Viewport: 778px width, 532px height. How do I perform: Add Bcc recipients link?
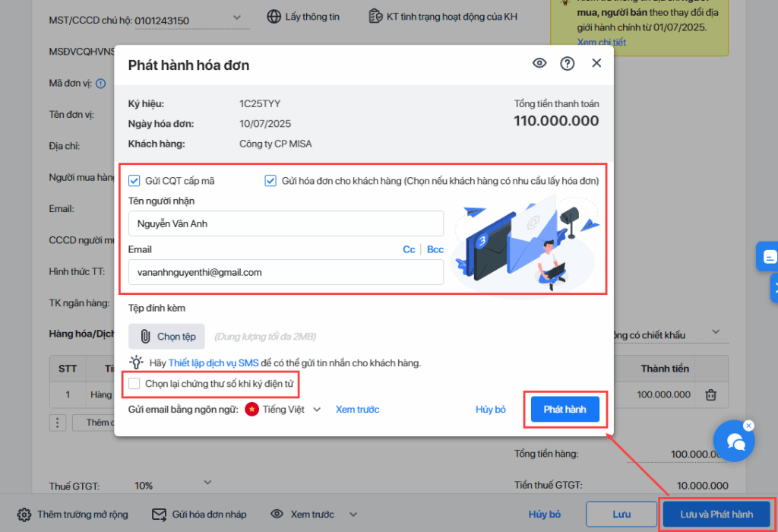point(435,249)
